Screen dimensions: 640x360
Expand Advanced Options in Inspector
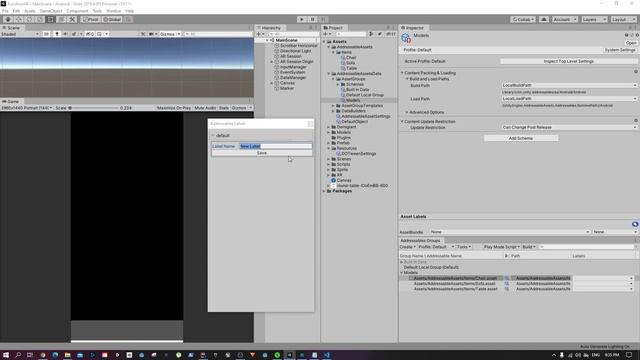(x=407, y=112)
